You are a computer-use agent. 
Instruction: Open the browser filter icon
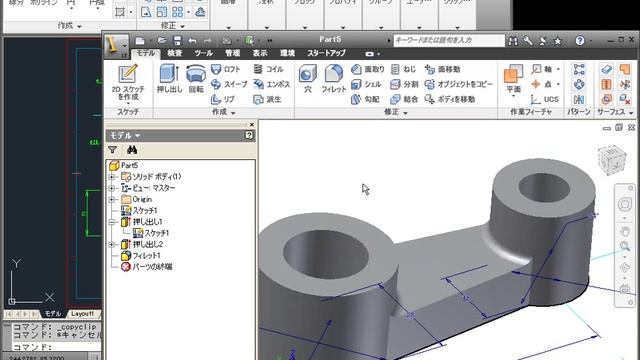click(x=113, y=150)
